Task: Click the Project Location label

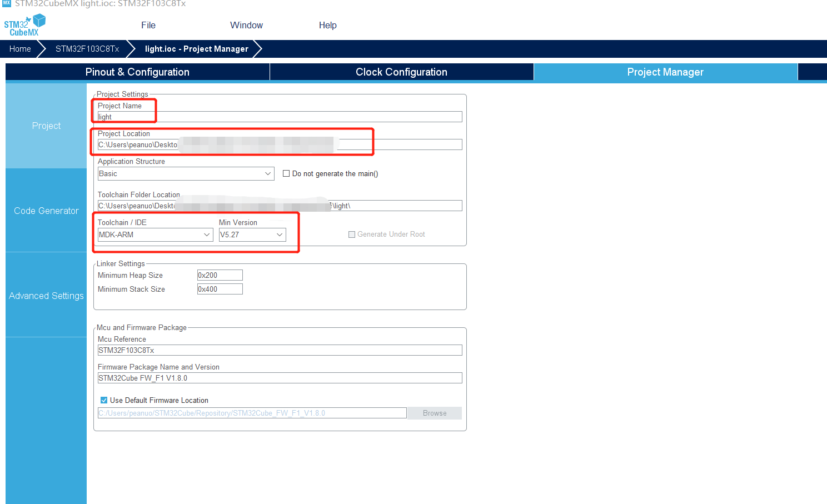Action: click(x=124, y=133)
